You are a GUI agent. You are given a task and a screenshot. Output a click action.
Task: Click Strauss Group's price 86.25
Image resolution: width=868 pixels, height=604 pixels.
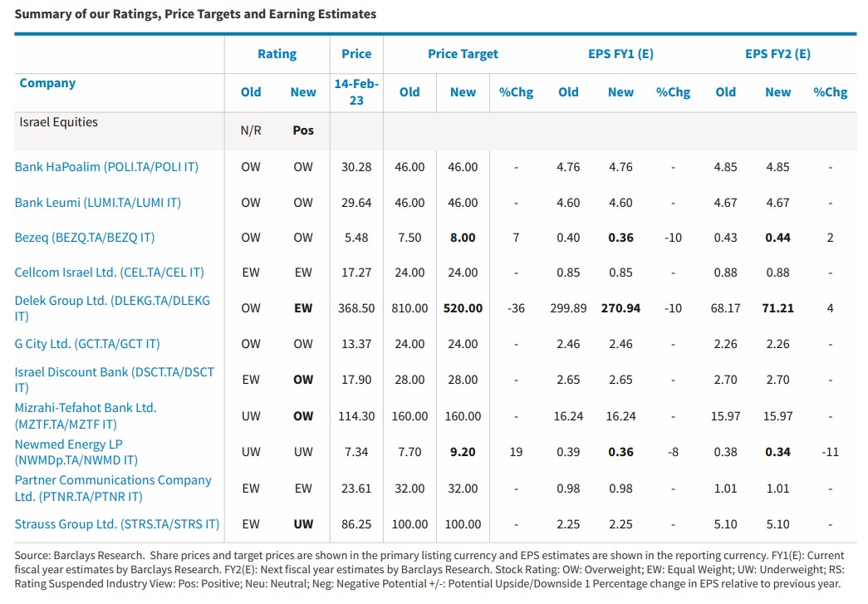356,523
